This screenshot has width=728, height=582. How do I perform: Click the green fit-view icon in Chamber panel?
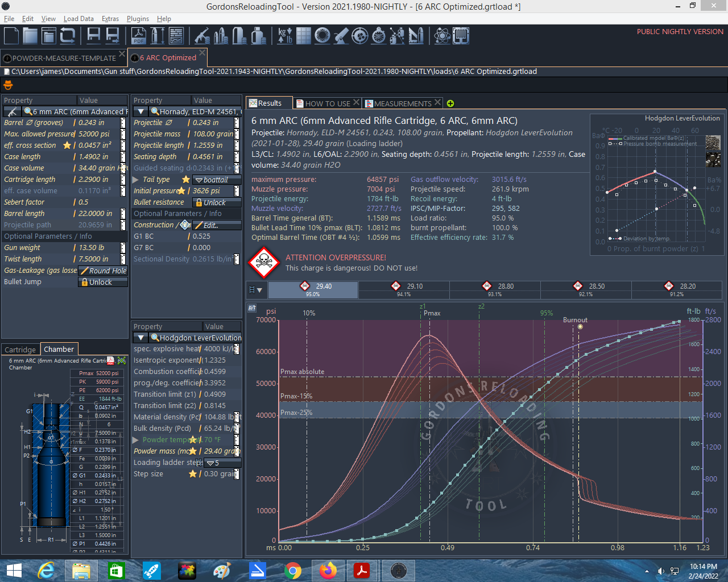122,360
